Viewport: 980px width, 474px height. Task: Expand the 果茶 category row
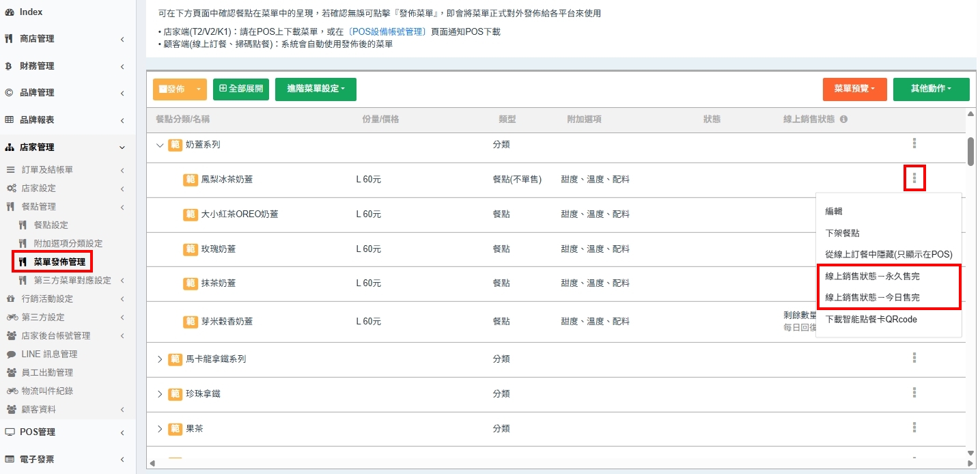[x=160, y=429]
